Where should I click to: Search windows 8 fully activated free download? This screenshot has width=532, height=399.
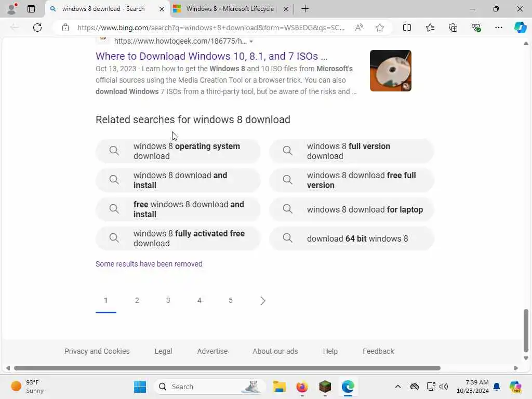pos(178,238)
